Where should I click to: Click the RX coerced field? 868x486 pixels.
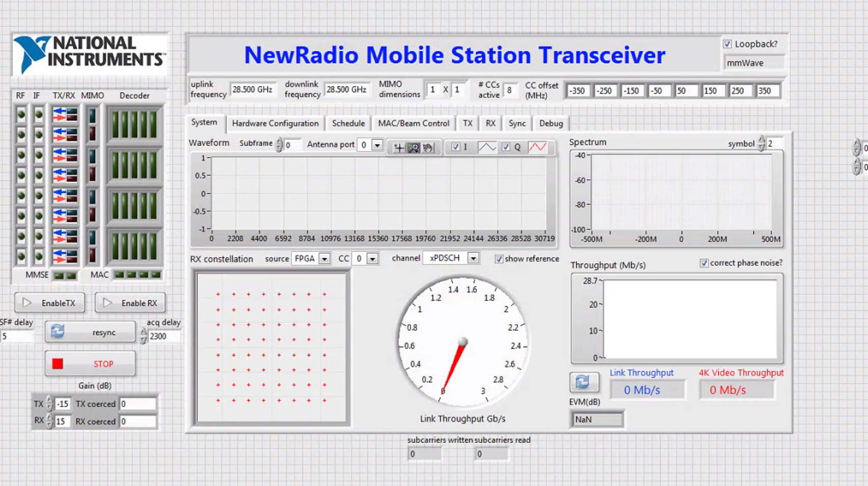(x=138, y=421)
